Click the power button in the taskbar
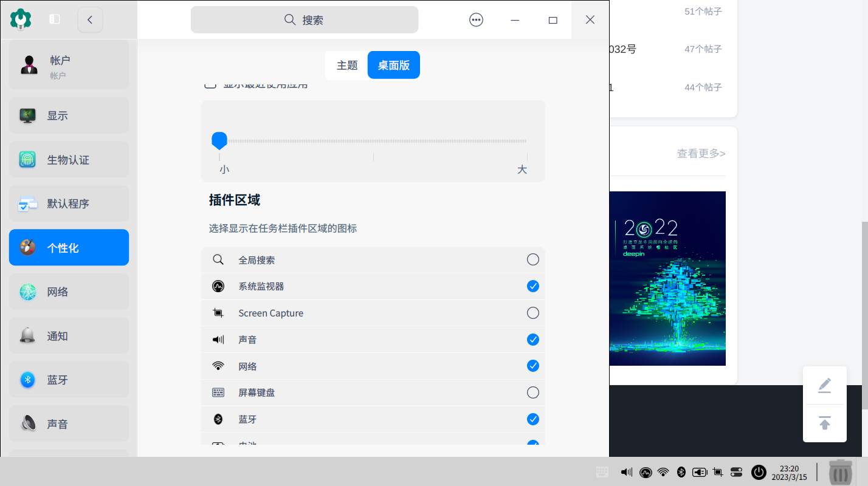The width and height of the screenshot is (868, 486). tap(759, 472)
